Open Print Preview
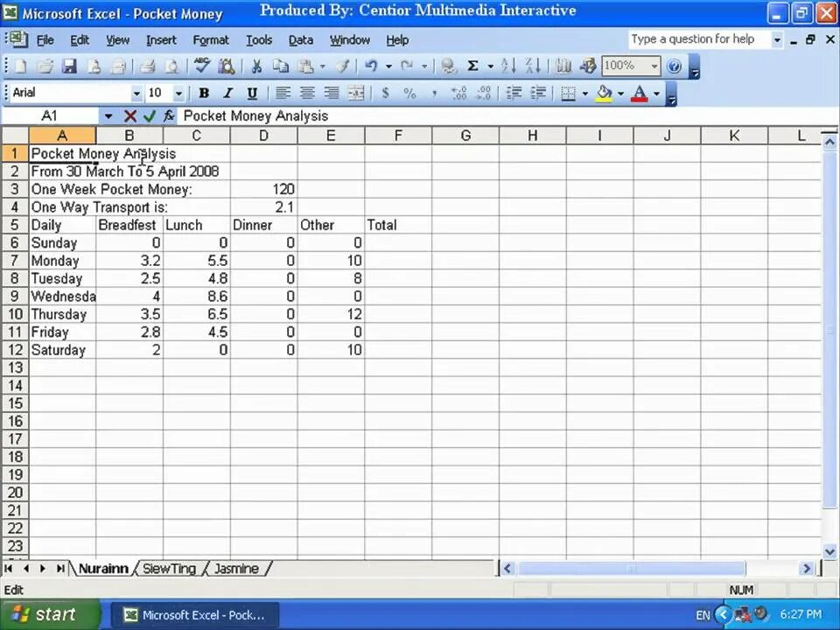The image size is (840, 630). click(x=171, y=66)
